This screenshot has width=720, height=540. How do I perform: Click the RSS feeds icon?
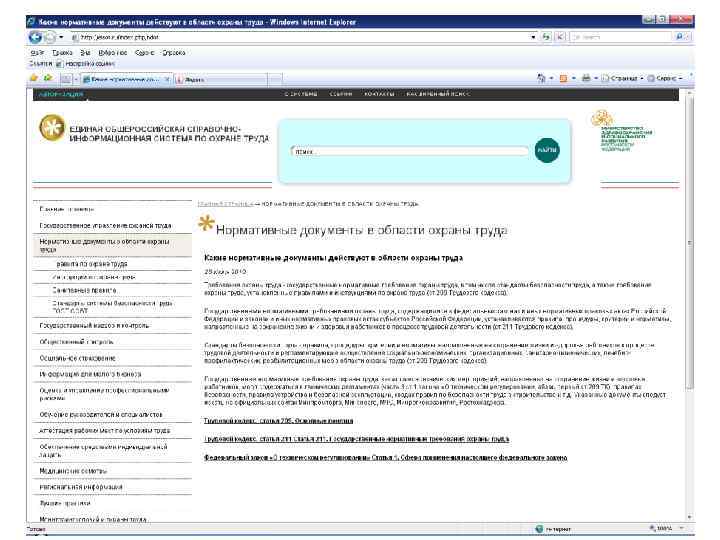[x=563, y=79]
